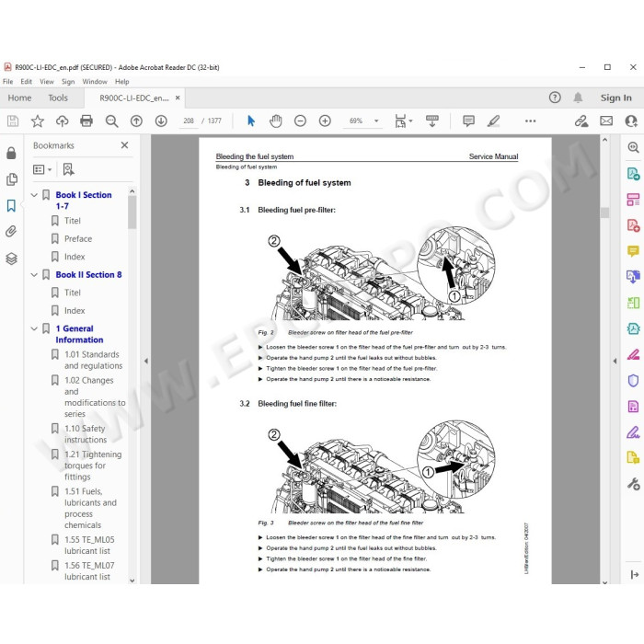644x644 pixels.
Task: Zoom in with the plus button
Action: [x=325, y=121]
